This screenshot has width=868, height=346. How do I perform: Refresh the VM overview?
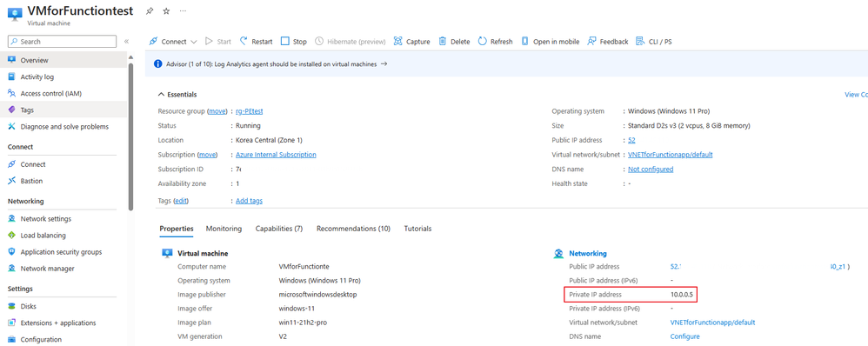[496, 42]
